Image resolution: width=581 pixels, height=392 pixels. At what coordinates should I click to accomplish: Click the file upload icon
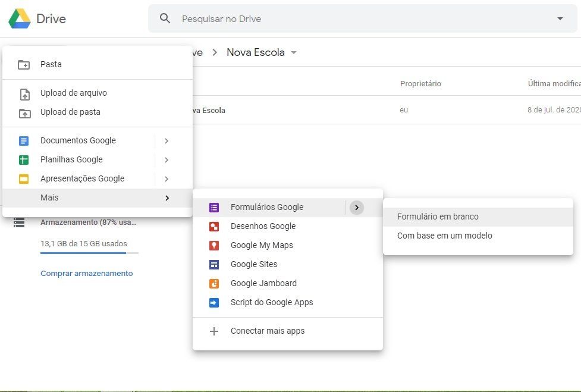(25, 94)
